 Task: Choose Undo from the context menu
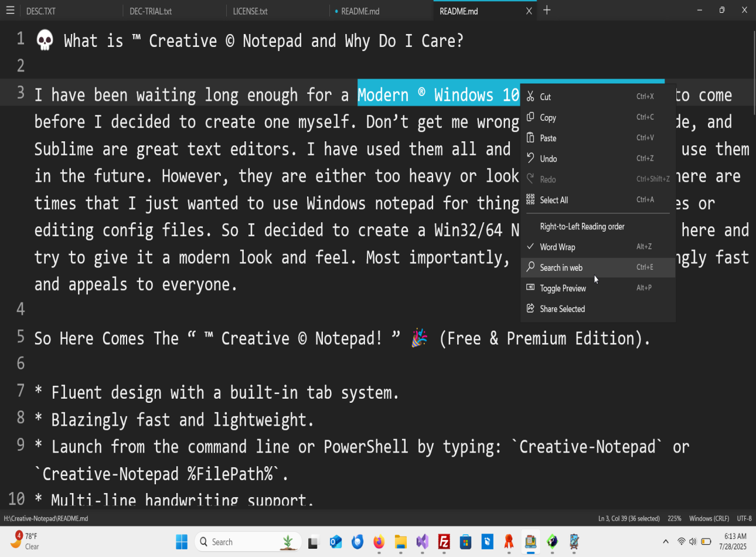click(598, 158)
